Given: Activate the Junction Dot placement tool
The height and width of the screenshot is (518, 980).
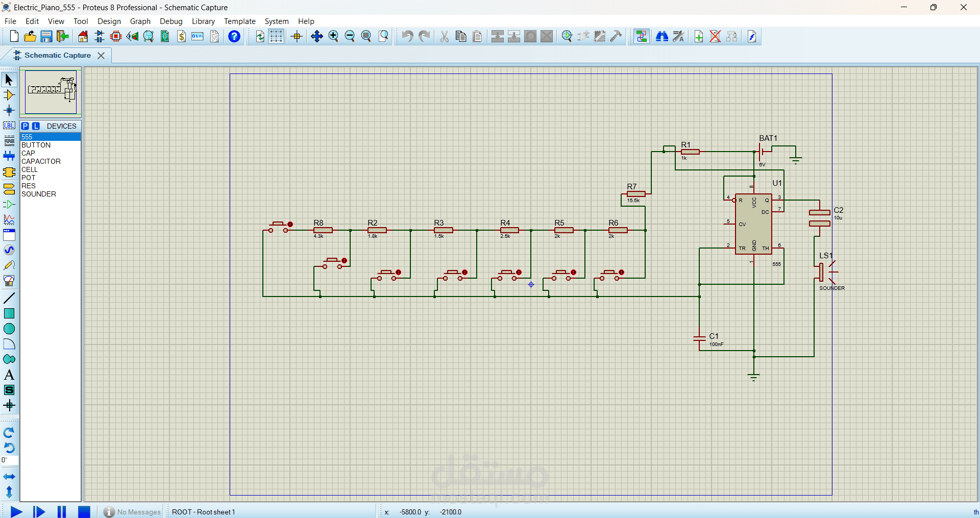Looking at the screenshot, I should click(9, 110).
